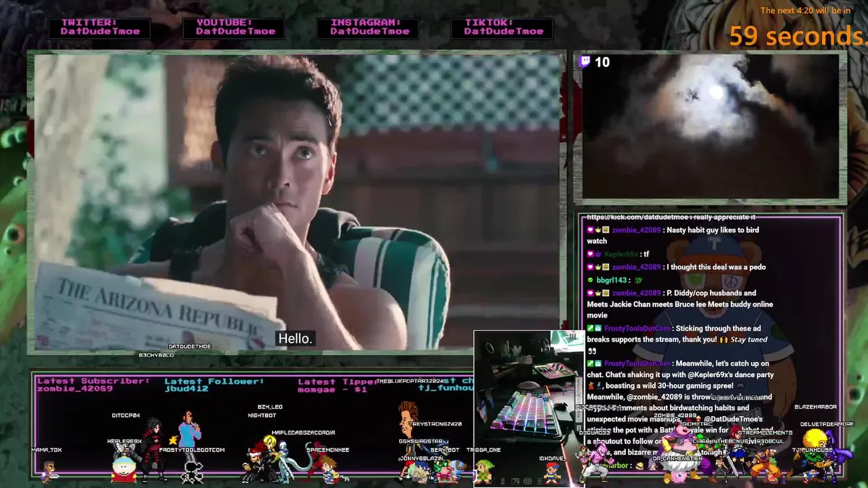Click the singing man in blue suit sprite
Viewport: 868px width, 488px height.
click(x=190, y=435)
